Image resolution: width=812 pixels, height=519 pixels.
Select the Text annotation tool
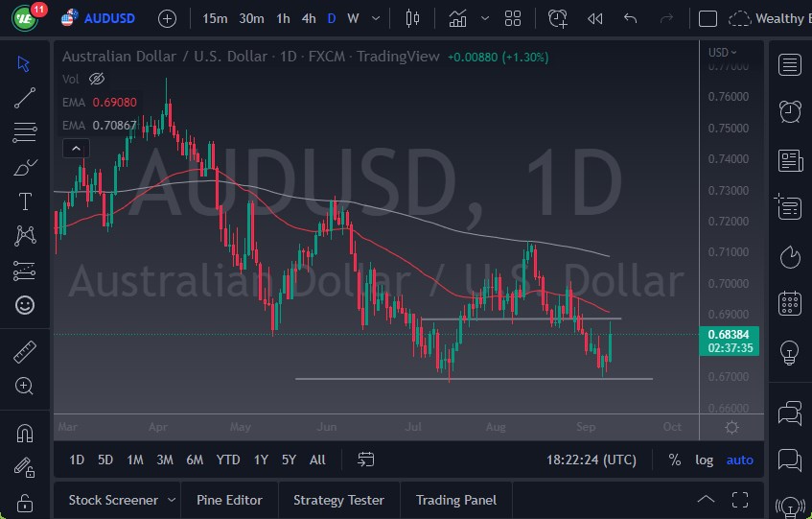(24, 201)
